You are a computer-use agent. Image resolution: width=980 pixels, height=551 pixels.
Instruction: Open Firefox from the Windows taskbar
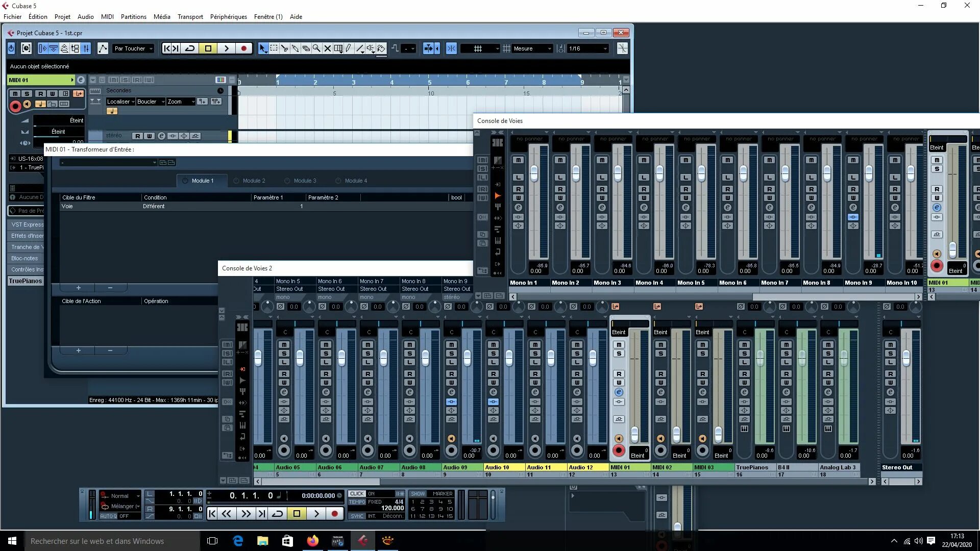(x=312, y=541)
